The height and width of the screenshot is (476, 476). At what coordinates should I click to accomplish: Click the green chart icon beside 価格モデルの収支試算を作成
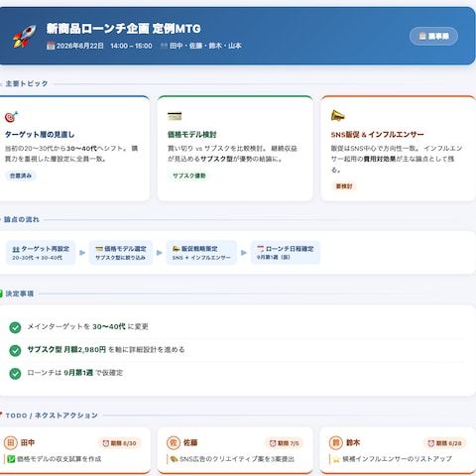(11, 459)
